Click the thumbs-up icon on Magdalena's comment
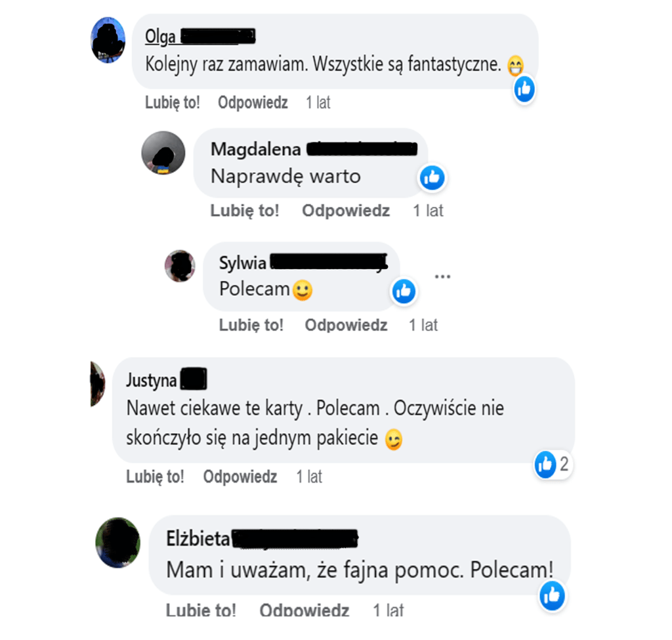This screenshot has width=672, height=640. (x=432, y=177)
